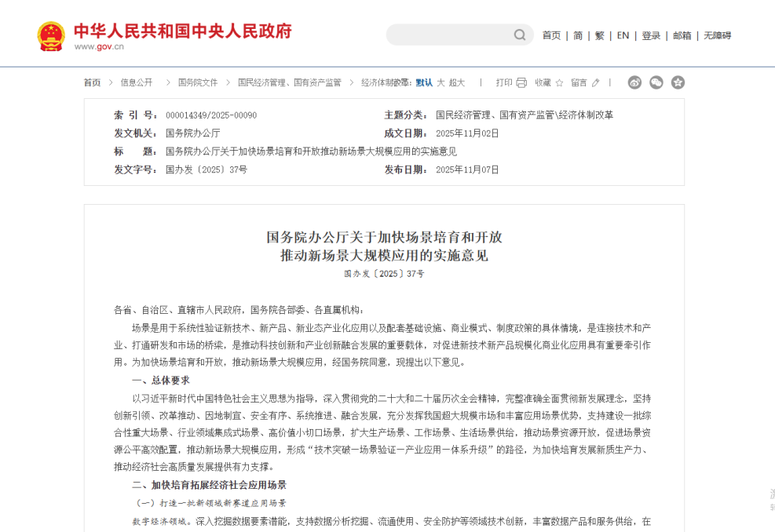
Task: Enable 无障碍 accessibility mode
Action: 717,35
